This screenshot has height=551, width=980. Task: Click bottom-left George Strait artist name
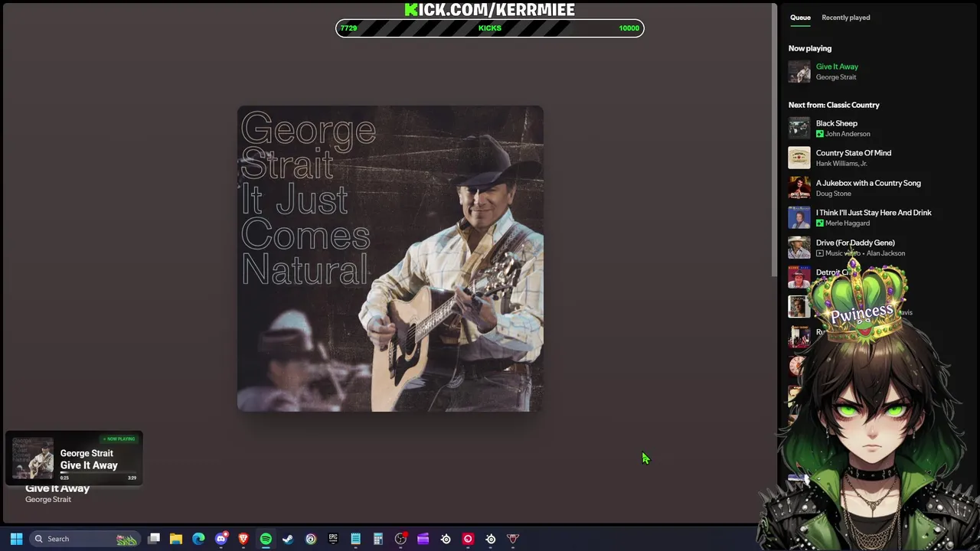click(48, 500)
